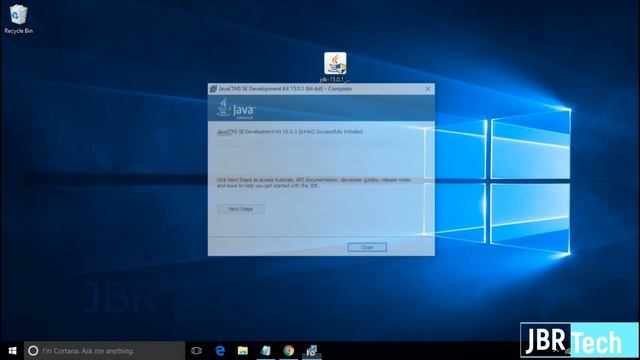Close the Java installer with title bar X

click(428, 89)
